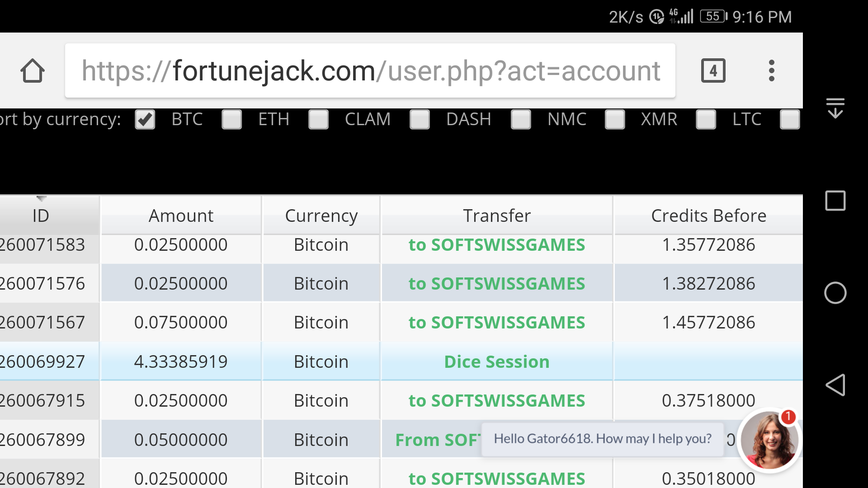Tick the checkbox before ETH
The height and width of the screenshot is (488, 868).
pos(232,120)
